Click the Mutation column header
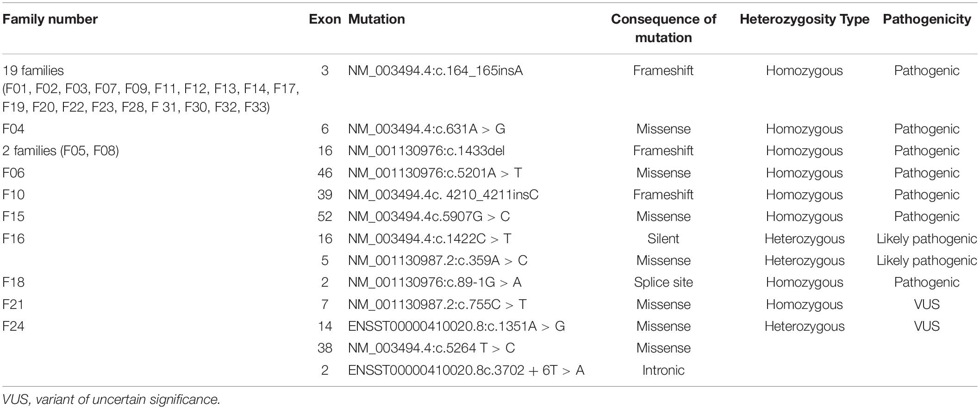This screenshot has width=980, height=409. (376, 19)
